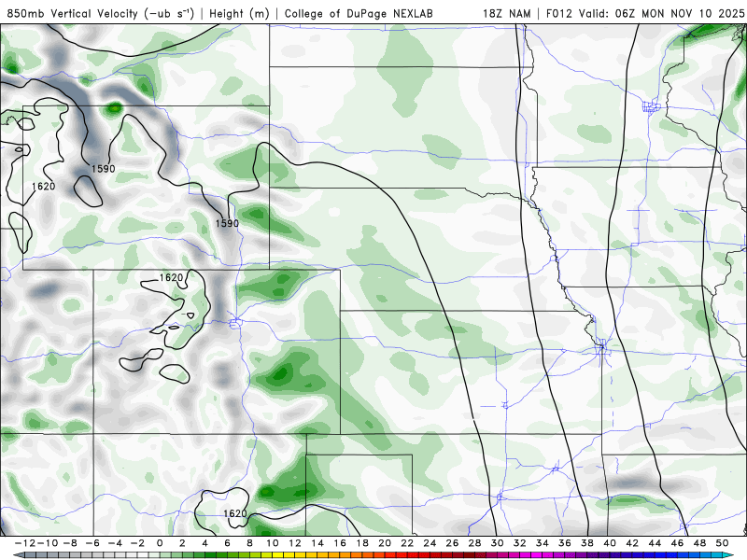Click the "-8" color scale label
This screenshot has height=560, width=747.
click(x=69, y=543)
